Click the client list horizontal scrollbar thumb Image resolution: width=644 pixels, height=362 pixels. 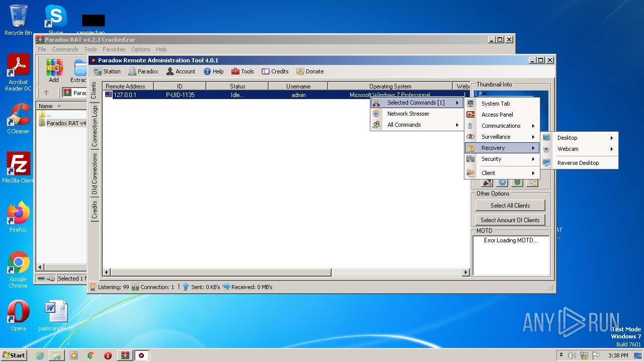220,273
